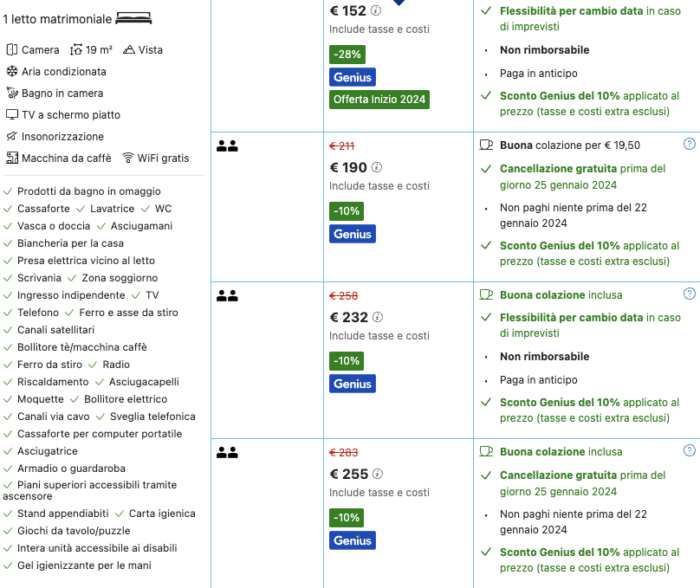
Task: Click the Offerta Inizio 2024 badge
Action: [379, 100]
